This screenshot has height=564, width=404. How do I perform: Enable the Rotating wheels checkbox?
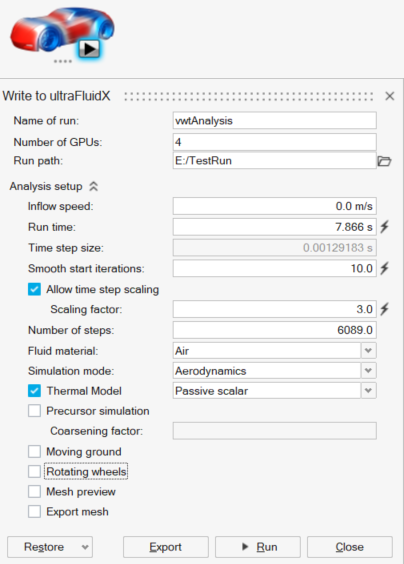point(34,471)
